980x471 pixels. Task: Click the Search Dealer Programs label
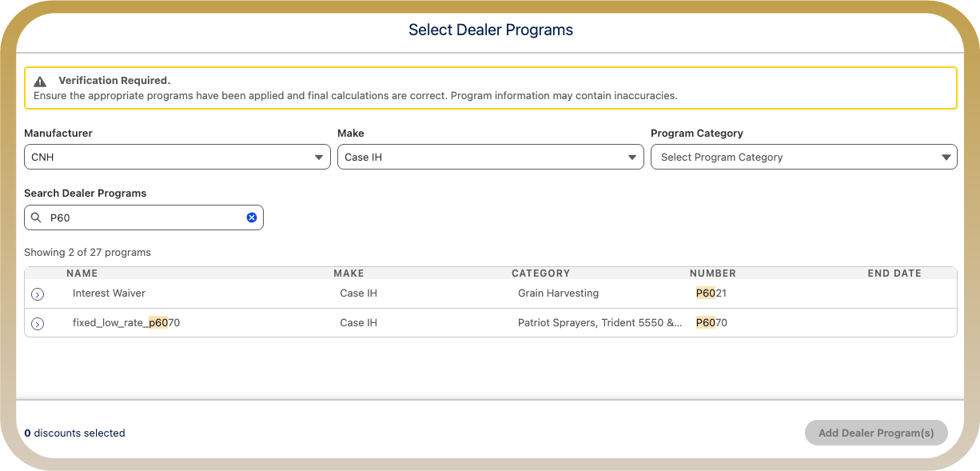point(86,193)
